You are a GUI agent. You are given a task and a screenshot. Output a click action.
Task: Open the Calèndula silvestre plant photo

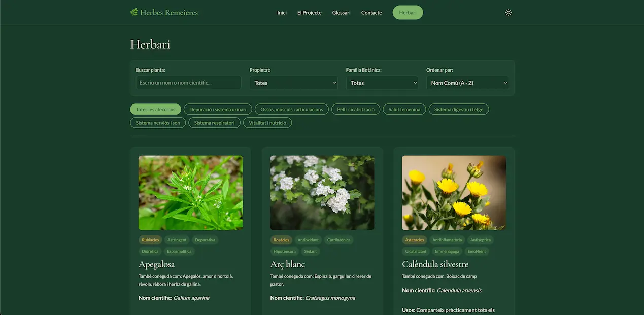click(x=454, y=193)
